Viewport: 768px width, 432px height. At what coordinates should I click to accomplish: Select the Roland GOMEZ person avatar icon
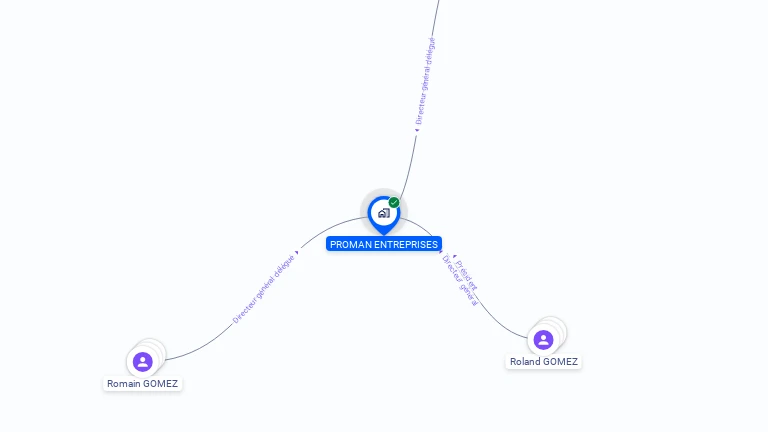tap(543, 339)
